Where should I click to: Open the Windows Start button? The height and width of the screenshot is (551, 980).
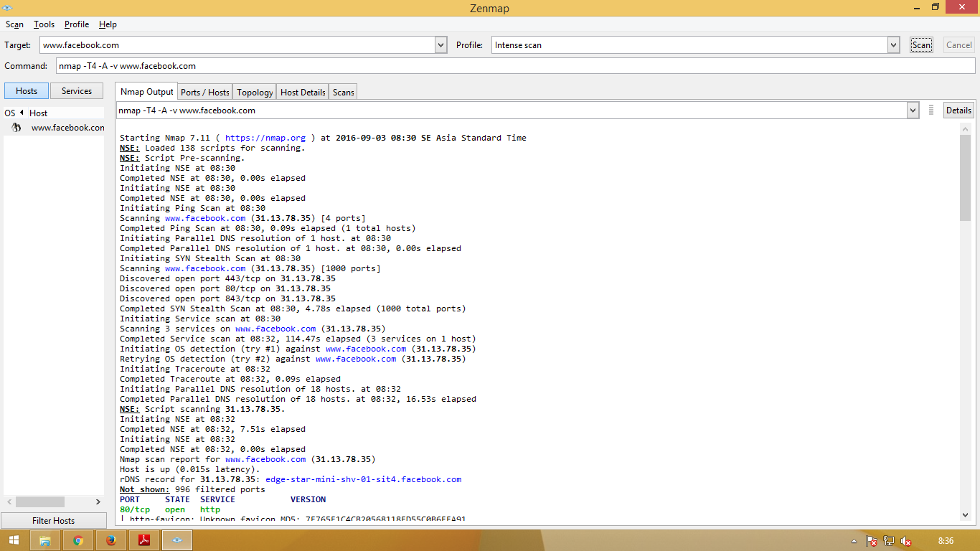pyautogui.click(x=14, y=540)
